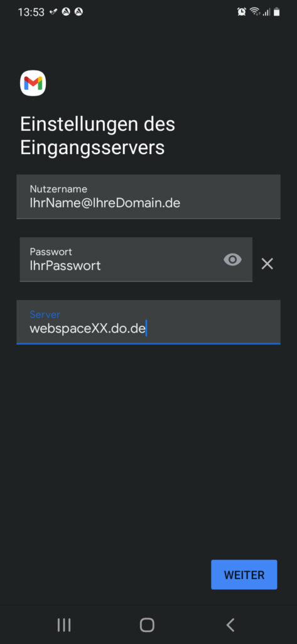This screenshot has width=297, height=644.
Task: Tap the first notification icon after the clock
Action: (x=53, y=12)
